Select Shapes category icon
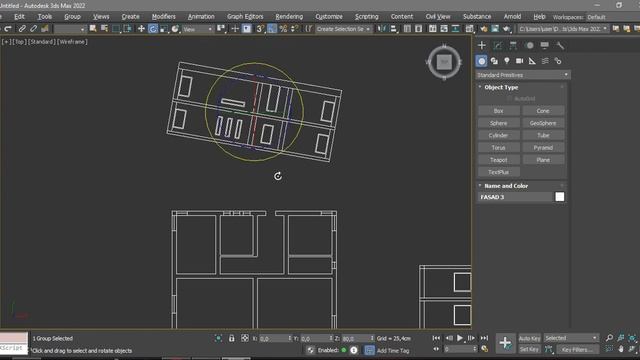 pos(494,61)
